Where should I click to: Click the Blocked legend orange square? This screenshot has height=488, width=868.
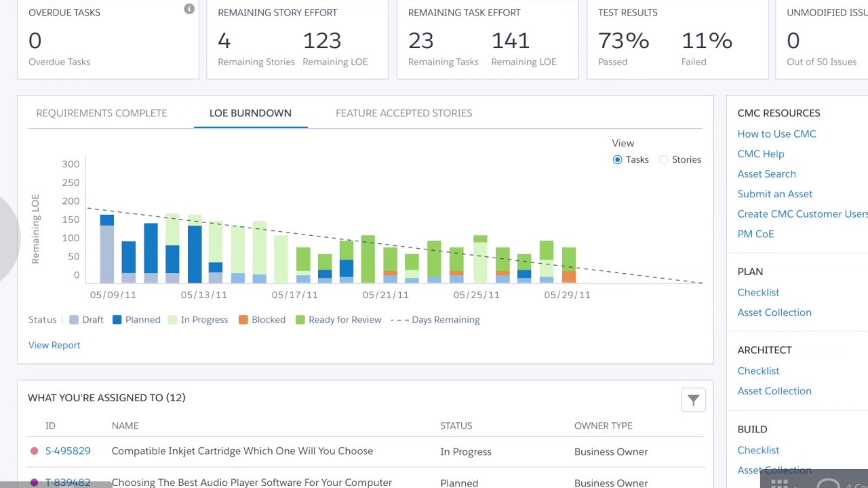click(x=243, y=319)
